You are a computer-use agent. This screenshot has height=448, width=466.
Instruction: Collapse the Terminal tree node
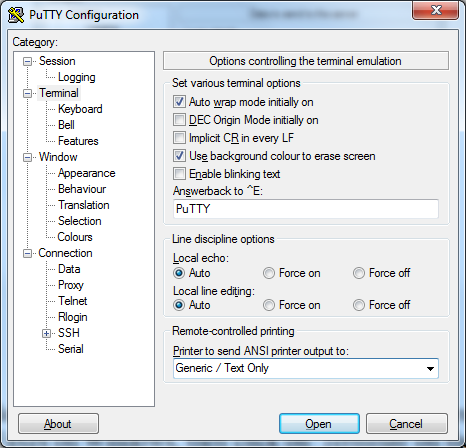(x=27, y=93)
